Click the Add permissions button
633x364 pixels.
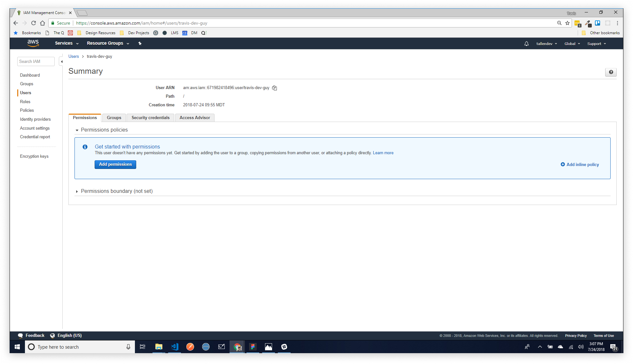pyautogui.click(x=115, y=164)
